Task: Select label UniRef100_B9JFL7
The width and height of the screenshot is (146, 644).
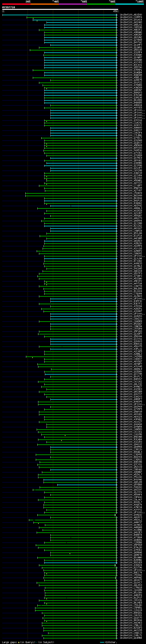Action: coord(131,377)
